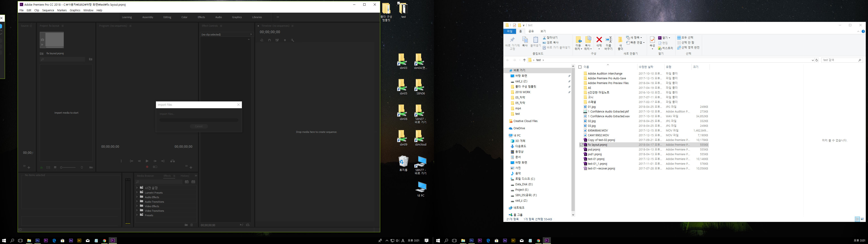868x244 pixels.
Task: Click the red record button in Program monitor
Action: (x=147, y=167)
